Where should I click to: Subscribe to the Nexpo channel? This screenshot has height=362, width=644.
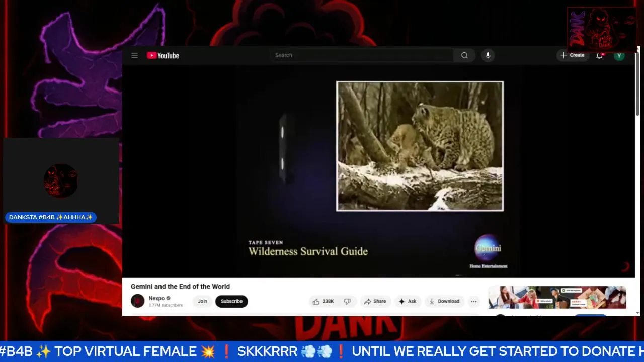pos(231,301)
